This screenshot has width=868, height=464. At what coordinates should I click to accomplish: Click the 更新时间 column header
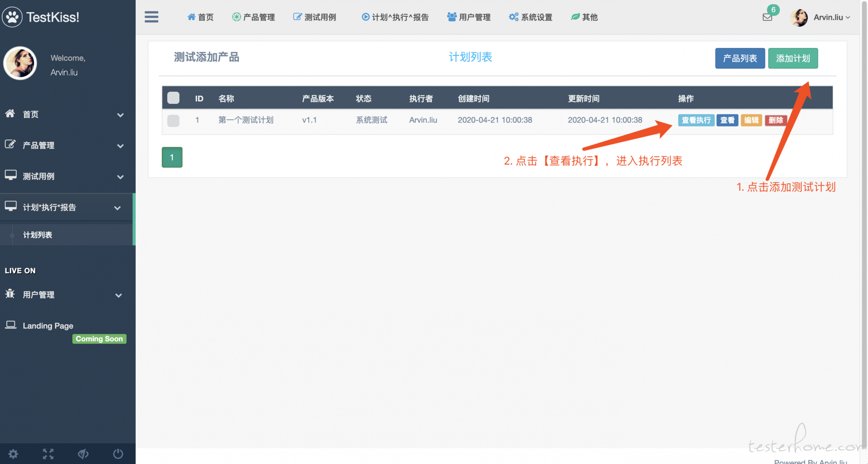click(584, 98)
